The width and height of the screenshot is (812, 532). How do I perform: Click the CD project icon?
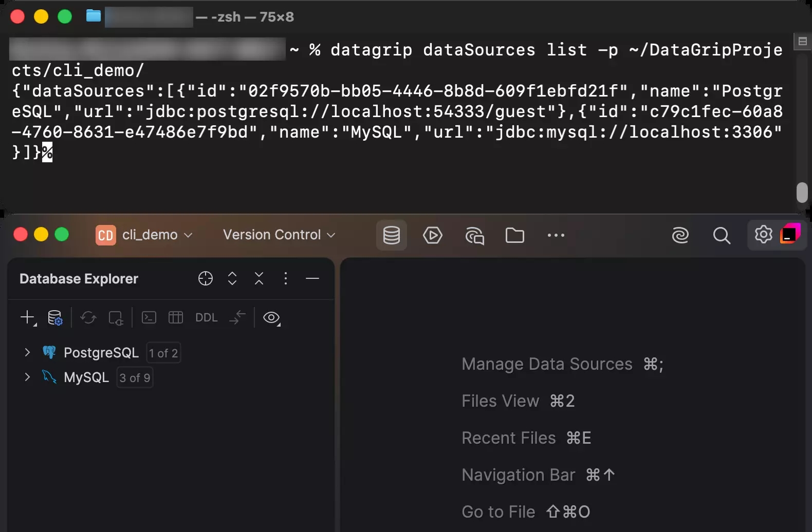(105, 235)
